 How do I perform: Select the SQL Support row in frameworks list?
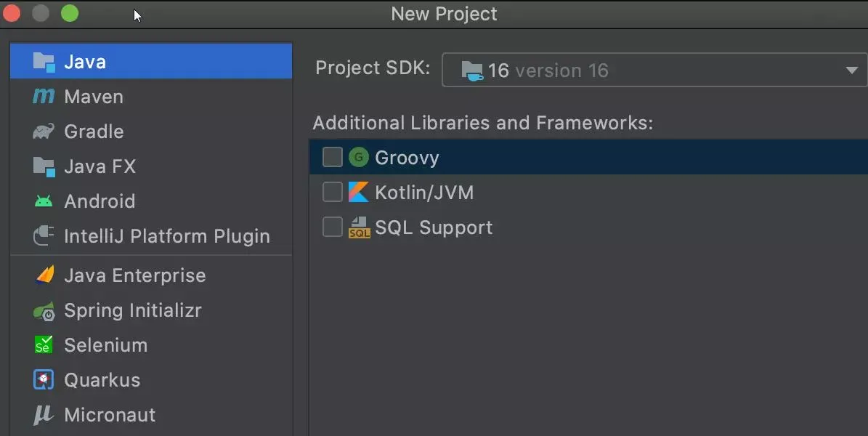coord(433,227)
